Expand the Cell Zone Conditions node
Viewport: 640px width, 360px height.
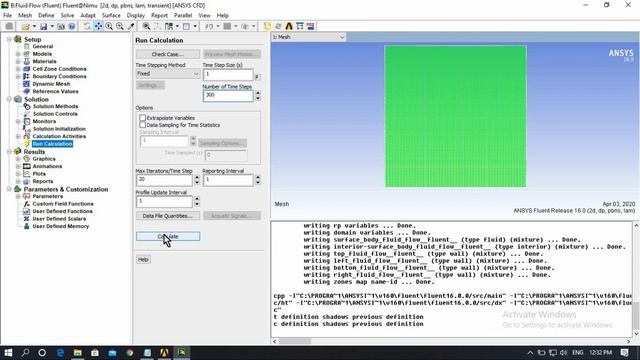pyautogui.click(x=18, y=69)
